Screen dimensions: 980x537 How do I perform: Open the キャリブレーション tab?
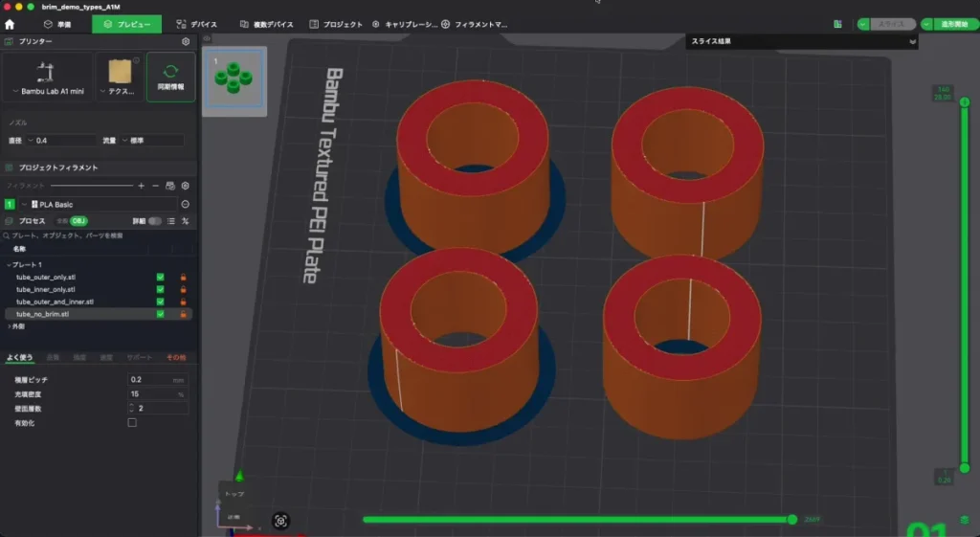pyautogui.click(x=405, y=24)
